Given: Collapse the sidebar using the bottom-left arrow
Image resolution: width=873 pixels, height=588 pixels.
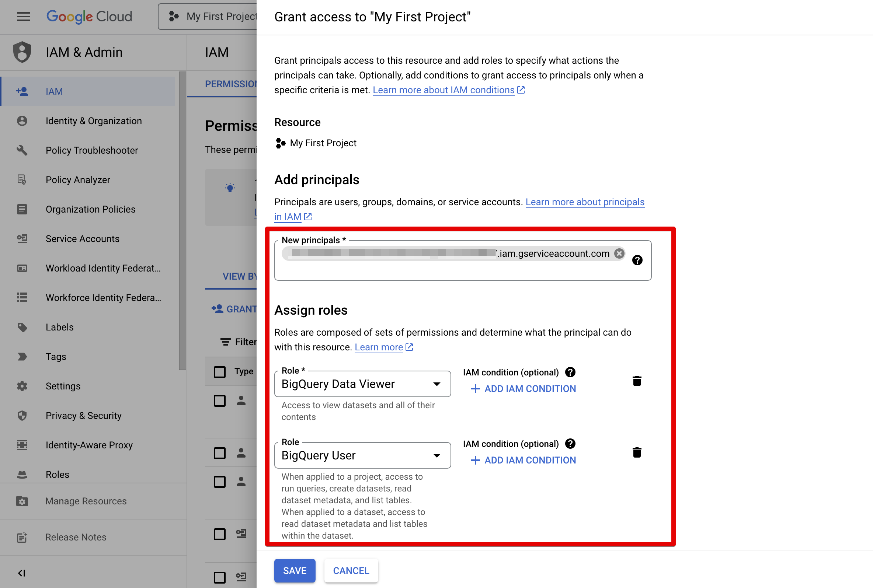Looking at the screenshot, I should point(22,573).
